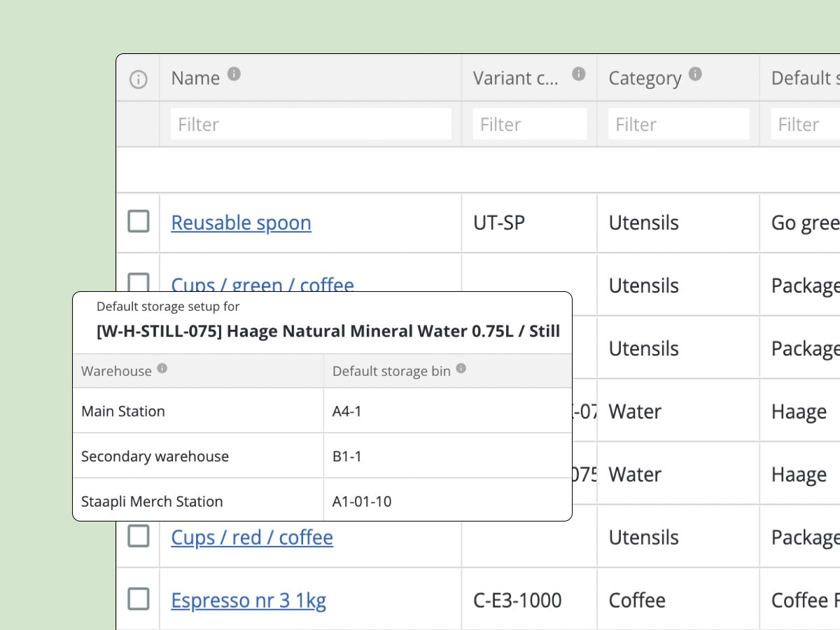Click the Category filter box

[677, 123]
